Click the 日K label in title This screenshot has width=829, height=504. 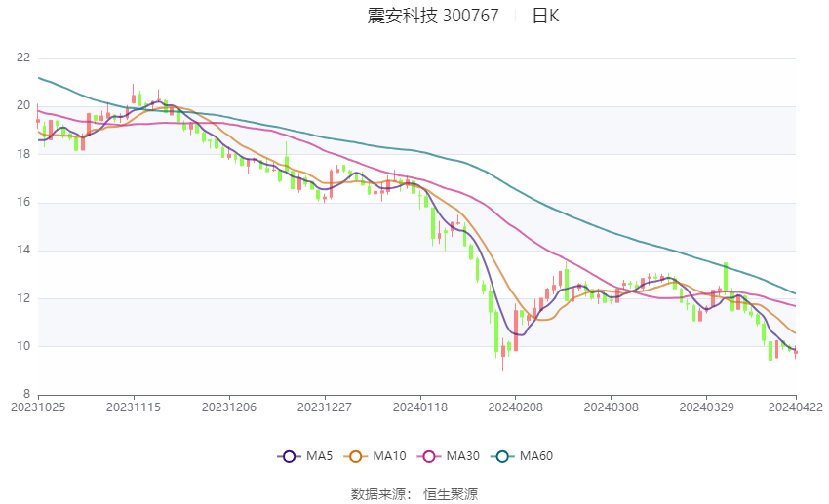545,16
